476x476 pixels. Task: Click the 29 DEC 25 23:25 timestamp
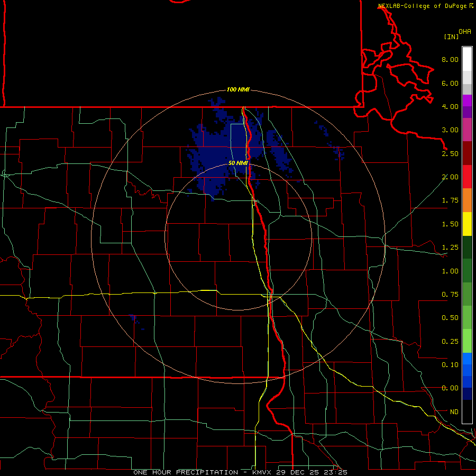coord(312,472)
